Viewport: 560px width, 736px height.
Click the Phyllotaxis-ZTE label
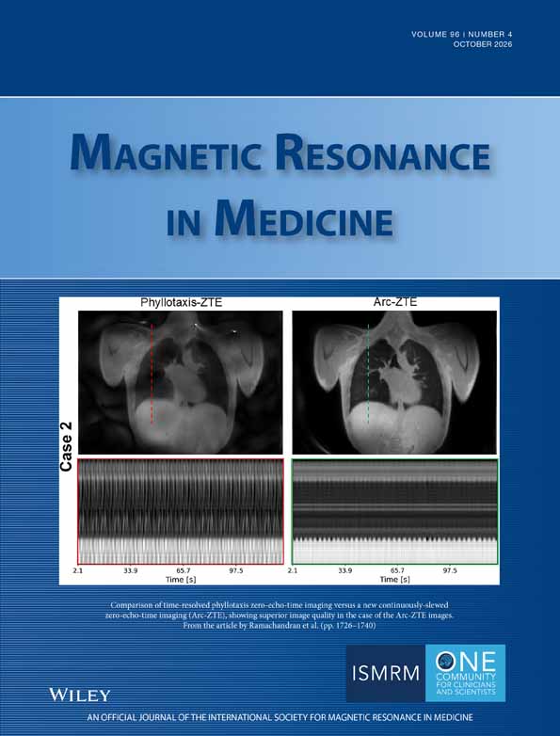tap(182, 303)
